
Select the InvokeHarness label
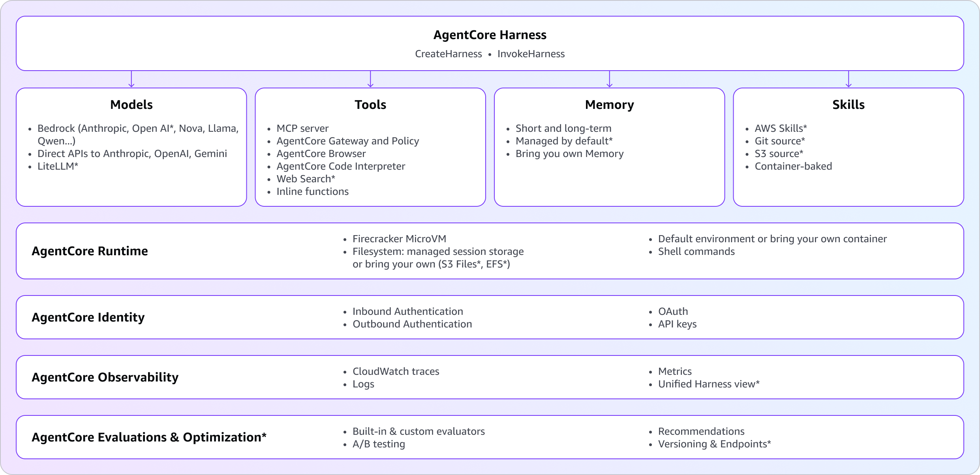pyautogui.click(x=531, y=54)
